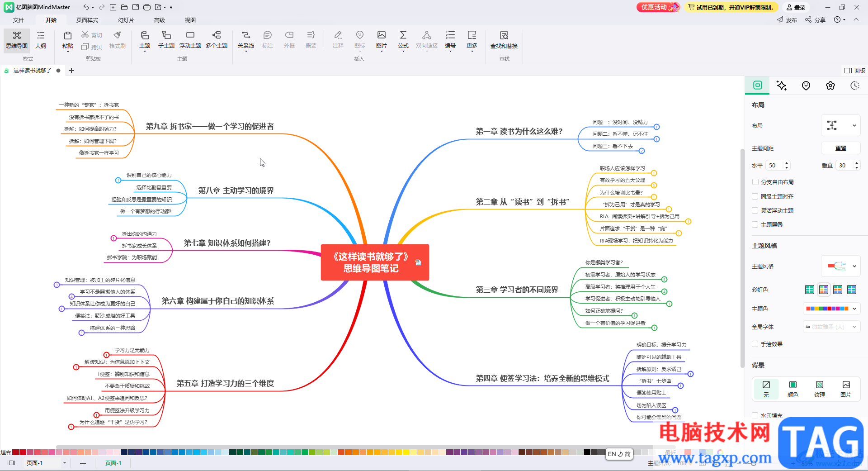Click the Publish (发布) button
Image resolution: width=868 pixels, height=471 pixels.
tap(787, 20)
